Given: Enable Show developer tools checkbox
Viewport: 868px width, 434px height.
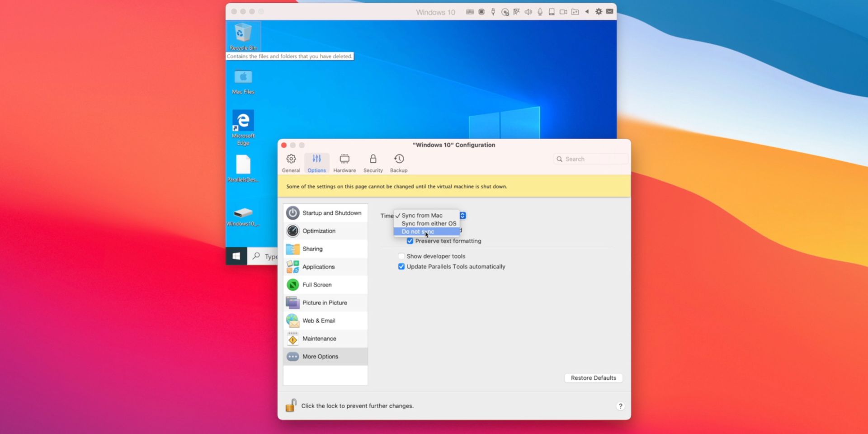Looking at the screenshot, I should click(x=401, y=256).
